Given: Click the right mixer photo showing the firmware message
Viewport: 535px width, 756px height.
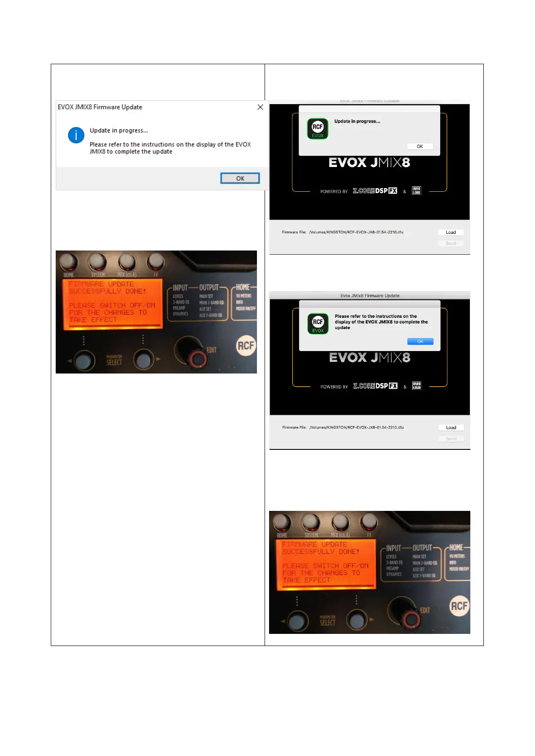Looking at the screenshot, I should (370, 572).
